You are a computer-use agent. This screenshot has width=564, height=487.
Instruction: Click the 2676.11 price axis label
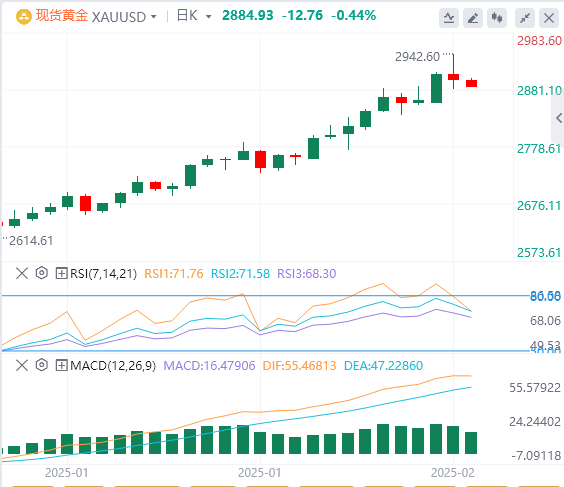click(539, 206)
